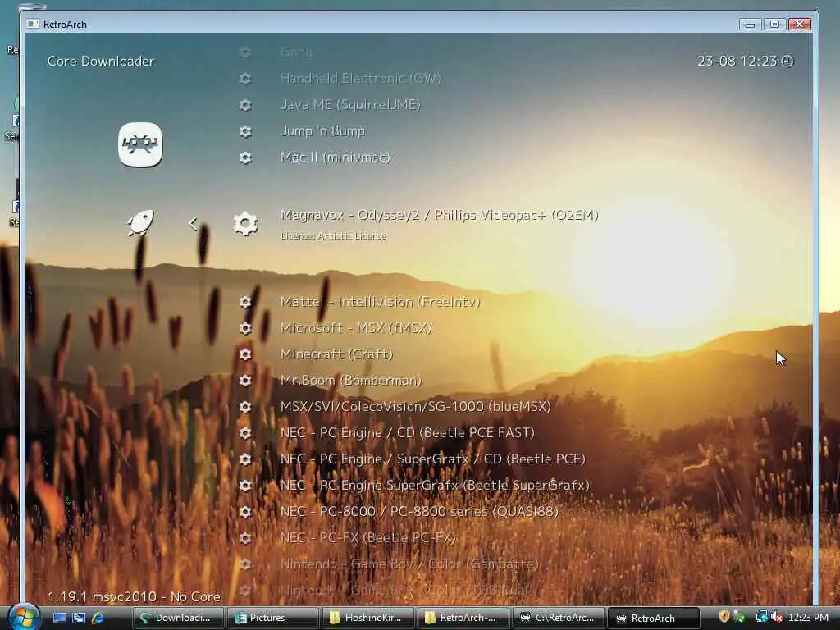
Task: Select Mr.Boom (Bomberman) core entry
Action: click(351, 381)
